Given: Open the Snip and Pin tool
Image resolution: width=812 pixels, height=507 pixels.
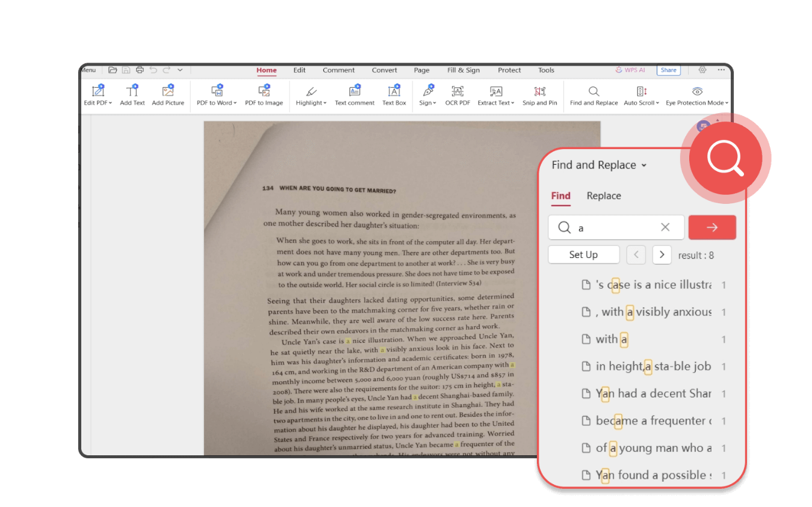Looking at the screenshot, I should click(x=539, y=91).
